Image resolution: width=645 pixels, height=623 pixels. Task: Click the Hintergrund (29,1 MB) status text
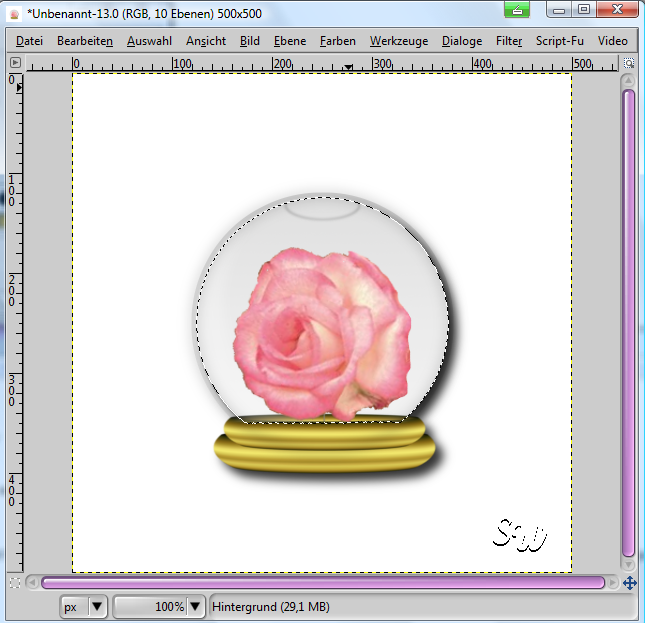point(271,607)
